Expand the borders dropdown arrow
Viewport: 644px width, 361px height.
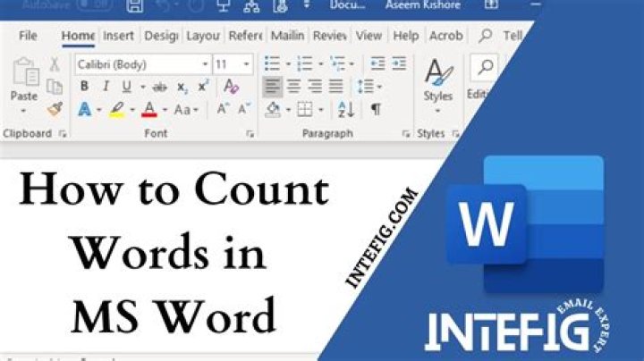click(x=321, y=110)
